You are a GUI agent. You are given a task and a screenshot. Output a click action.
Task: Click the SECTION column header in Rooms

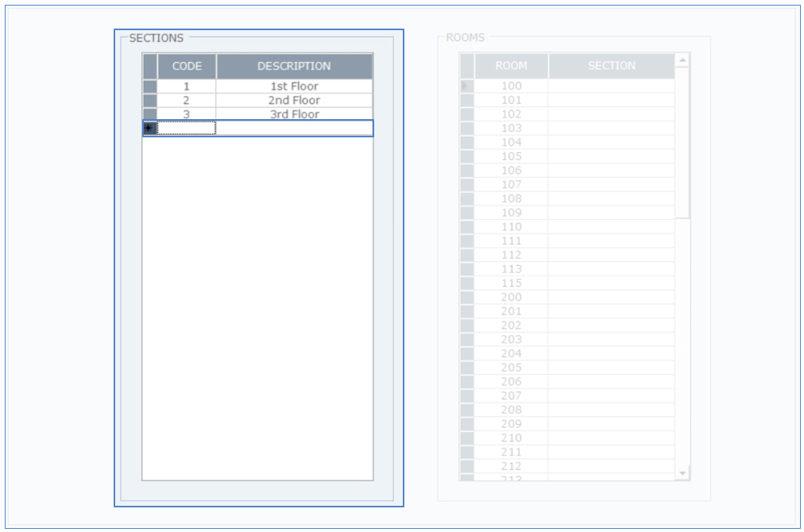[x=611, y=66]
